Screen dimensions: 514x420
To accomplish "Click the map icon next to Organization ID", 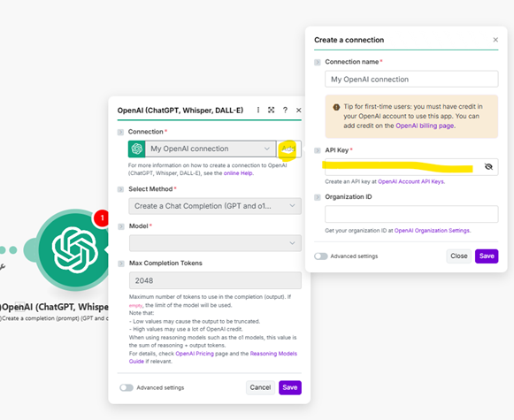I will [318, 197].
